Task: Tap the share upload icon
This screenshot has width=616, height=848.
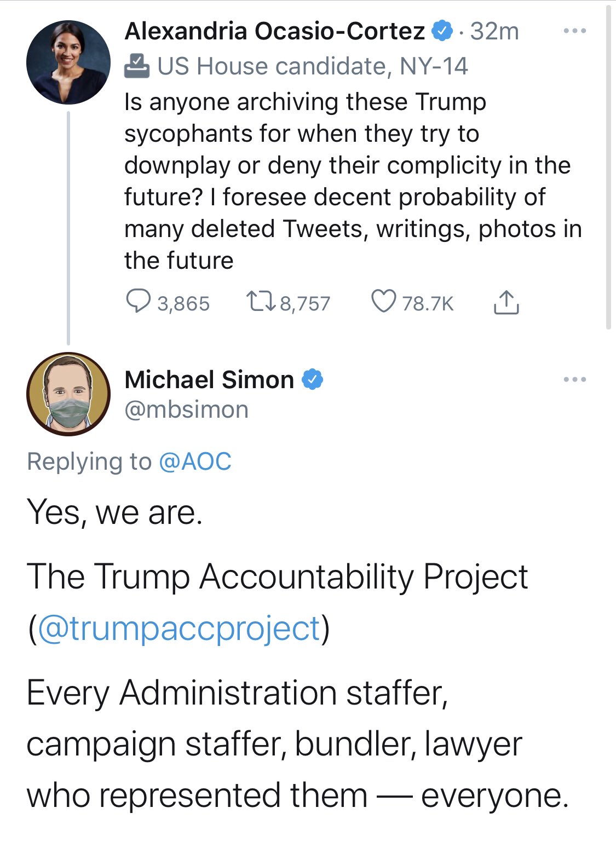Action: (506, 302)
